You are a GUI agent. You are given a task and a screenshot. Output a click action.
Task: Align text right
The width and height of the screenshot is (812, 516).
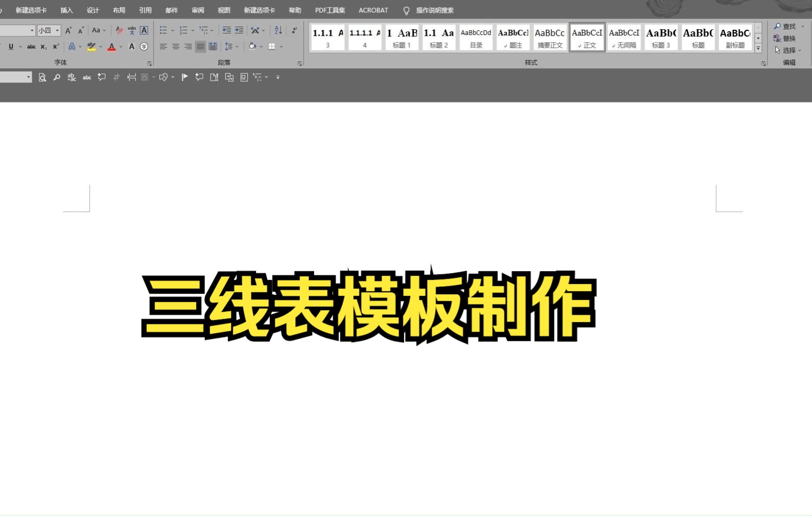pos(188,46)
